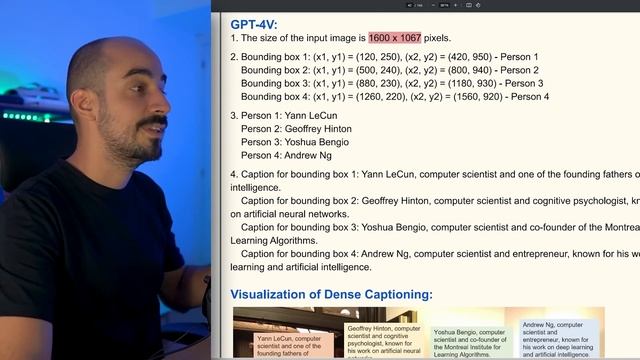Click the line "Person 1: Yann LeCun"
This screenshot has width=640, height=360.
pos(289,116)
